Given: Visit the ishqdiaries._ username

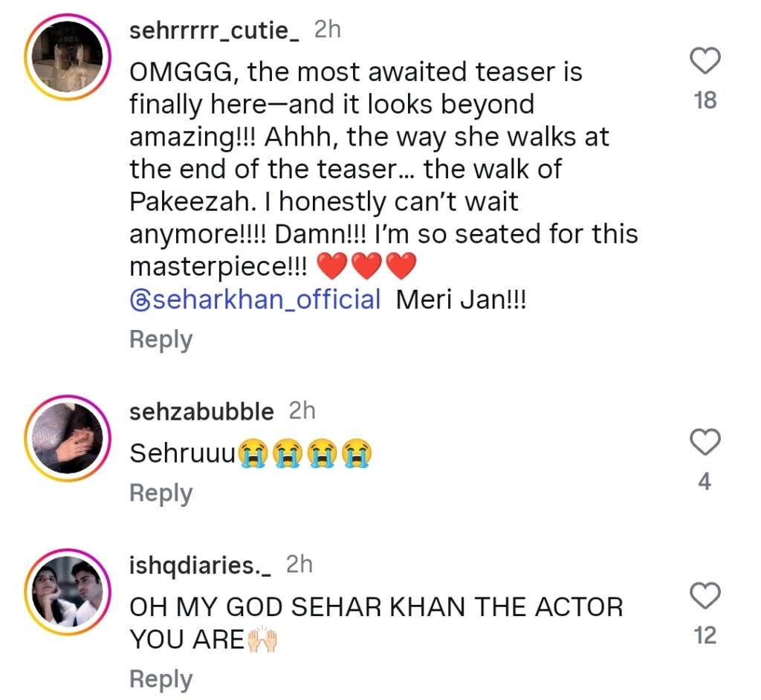Looking at the screenshot, I should tap(200, 566).
